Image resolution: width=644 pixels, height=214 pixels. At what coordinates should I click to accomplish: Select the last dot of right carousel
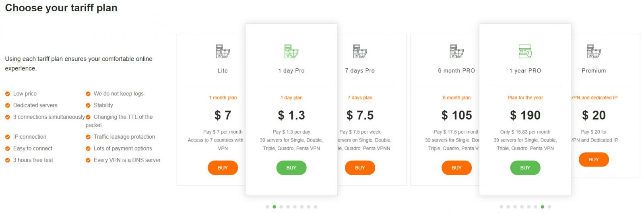[549, 207]
